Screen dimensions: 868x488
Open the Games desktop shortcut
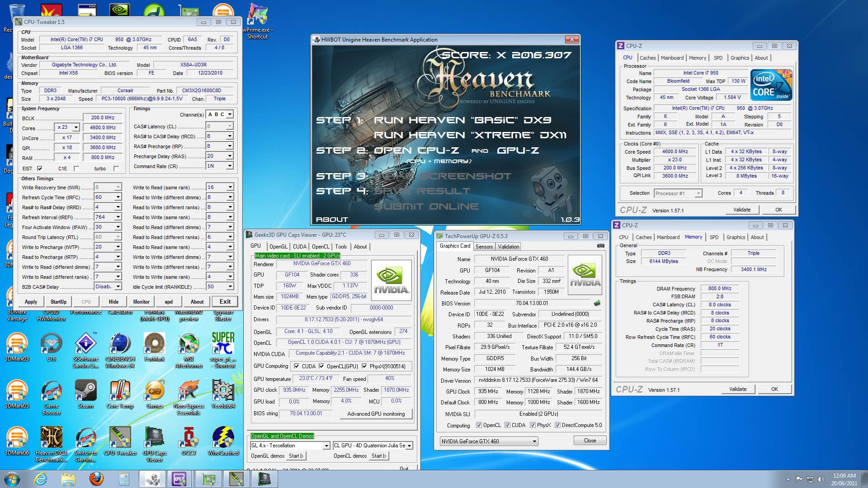pos(154,394)
